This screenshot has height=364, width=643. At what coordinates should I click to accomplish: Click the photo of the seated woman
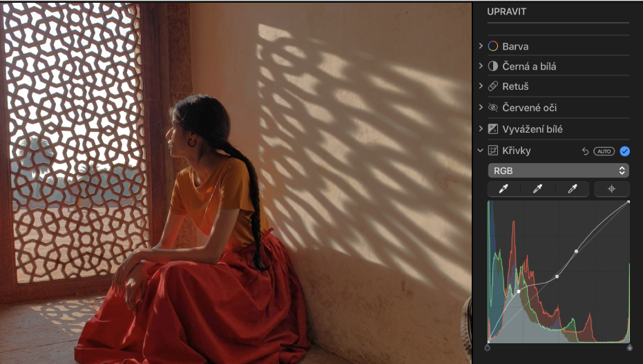point(236,183)
